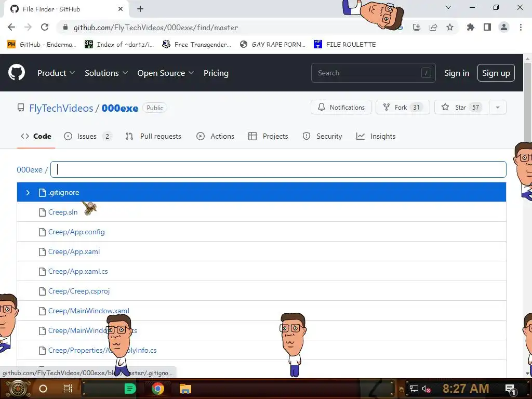Open Chrome side panel icon
Screen dimensions: 532x399
pyautogui.click(x=487, y=27)
